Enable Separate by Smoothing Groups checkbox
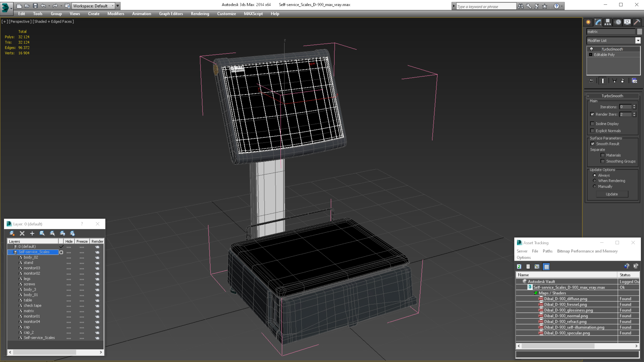644x362 pixels. click(x=602, y=161)
